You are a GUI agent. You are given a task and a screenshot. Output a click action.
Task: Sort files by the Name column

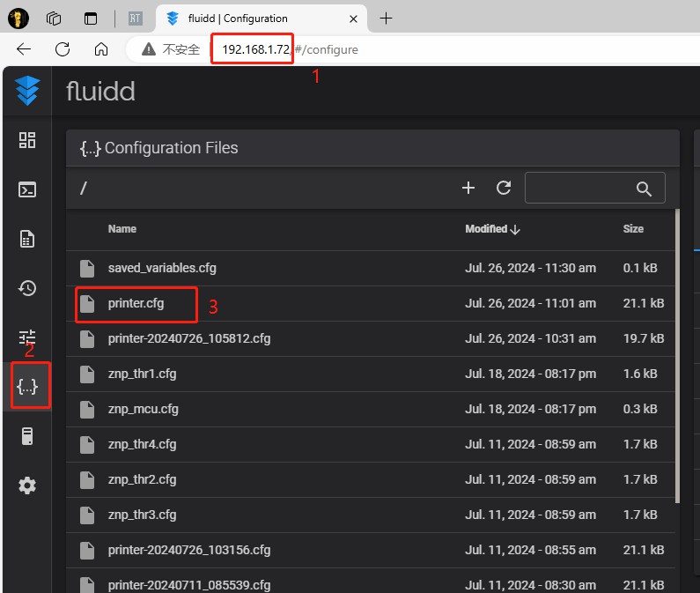tap(122, 229)
